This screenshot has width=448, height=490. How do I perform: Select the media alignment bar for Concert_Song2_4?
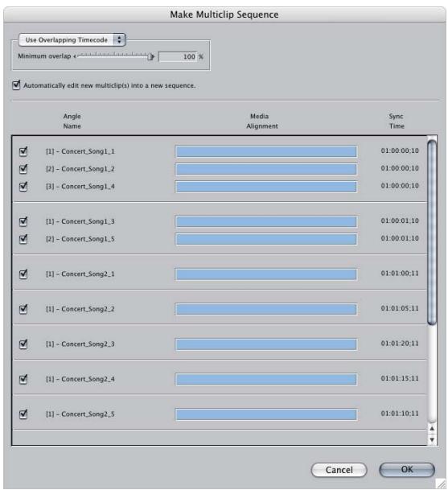click(266, 379)
